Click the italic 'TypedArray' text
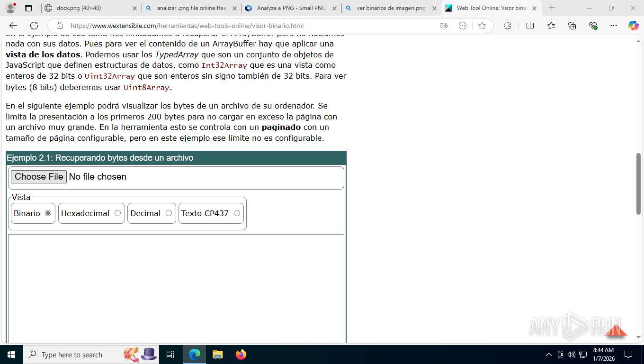This screenshot has width=644, height=364. 177,55
